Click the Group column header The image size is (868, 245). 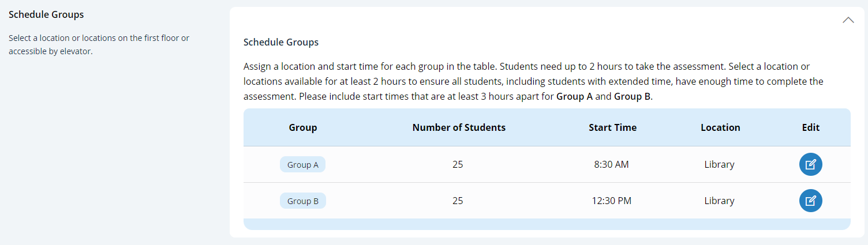point(302,127)
